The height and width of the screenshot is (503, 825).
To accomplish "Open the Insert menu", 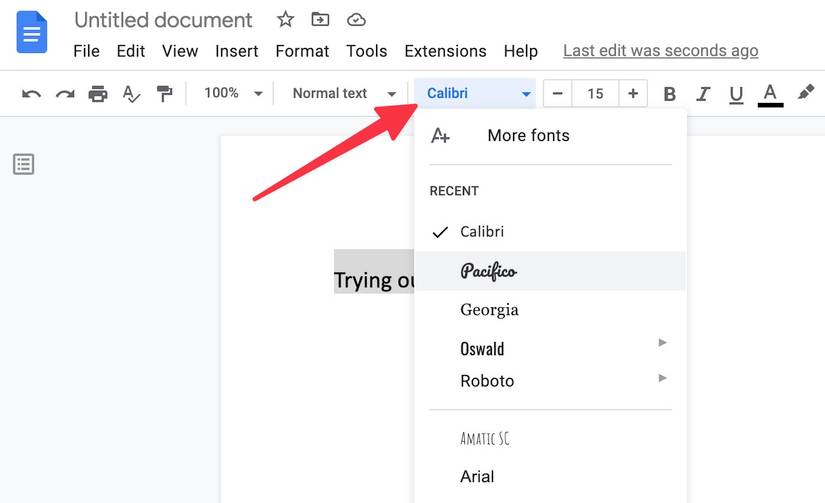I will click(x=236, y=51).
